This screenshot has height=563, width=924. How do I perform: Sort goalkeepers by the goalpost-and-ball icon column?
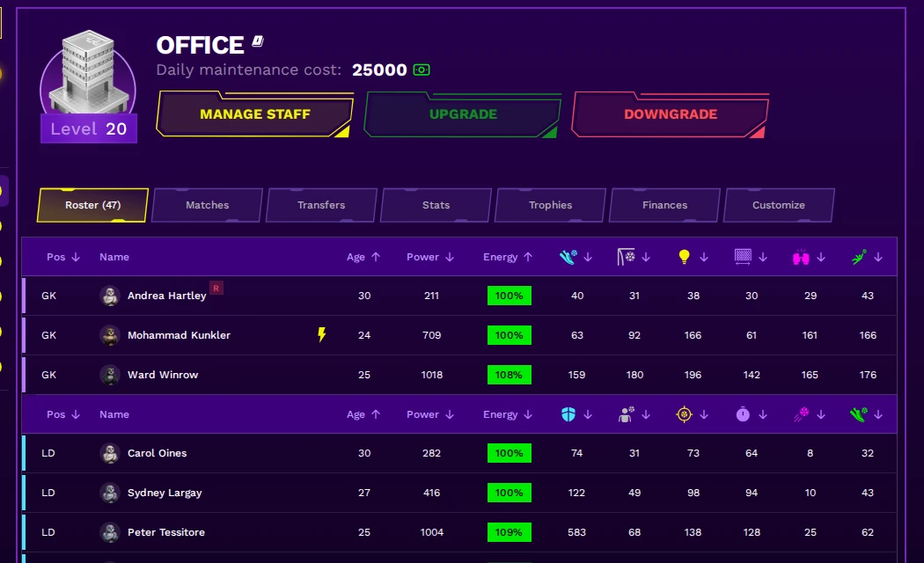[634, 257]
